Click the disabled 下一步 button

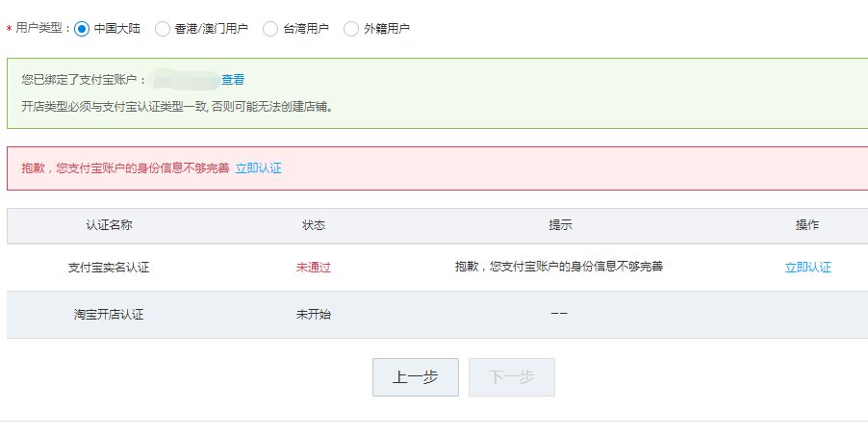512,377
